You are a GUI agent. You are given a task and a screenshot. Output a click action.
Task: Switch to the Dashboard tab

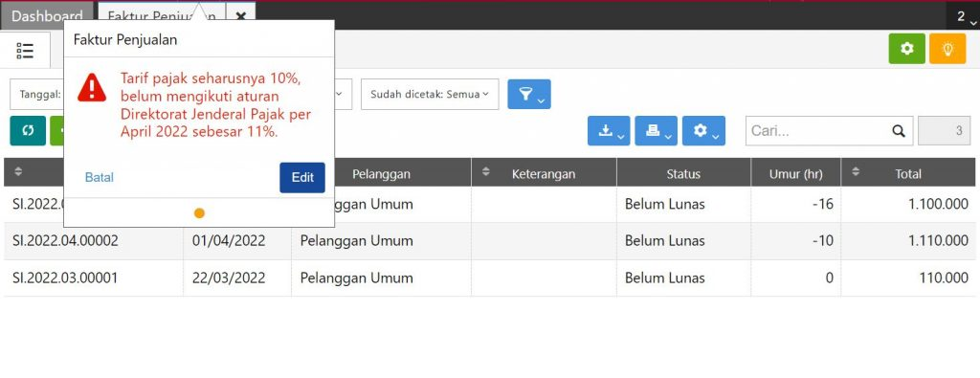tap(47, 16)
